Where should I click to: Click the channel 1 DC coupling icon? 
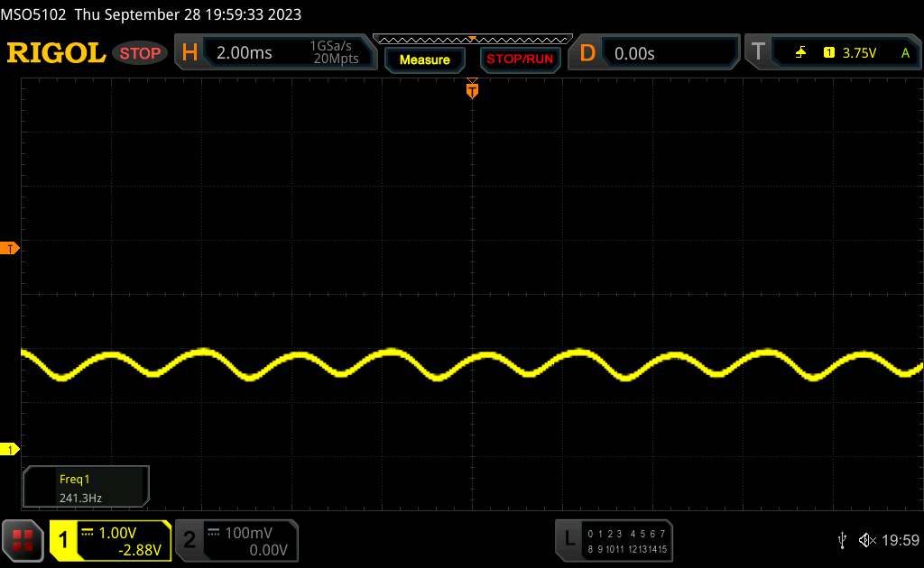click(x=88, y=532)
